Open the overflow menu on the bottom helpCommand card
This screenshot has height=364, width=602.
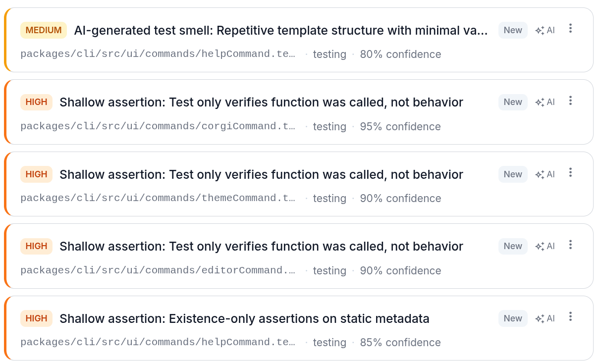tap(570, 316)
